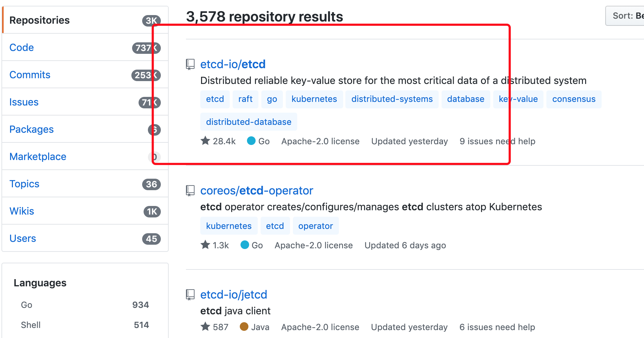Switch to the Commits results tab
This screenshot has width=644, height=338.
pos(30,75)
